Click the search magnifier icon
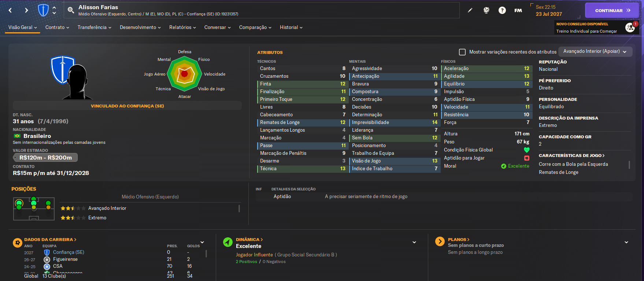 coord(71,10)
